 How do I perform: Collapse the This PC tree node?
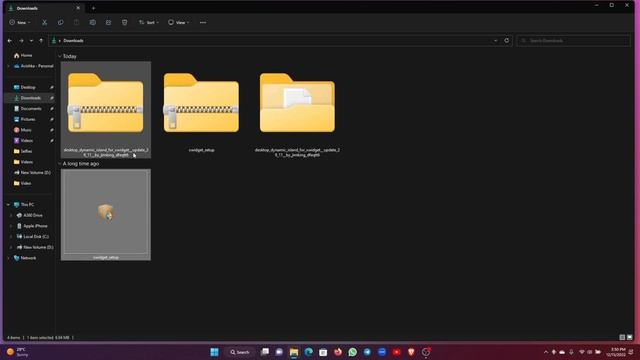click(9, 204)
